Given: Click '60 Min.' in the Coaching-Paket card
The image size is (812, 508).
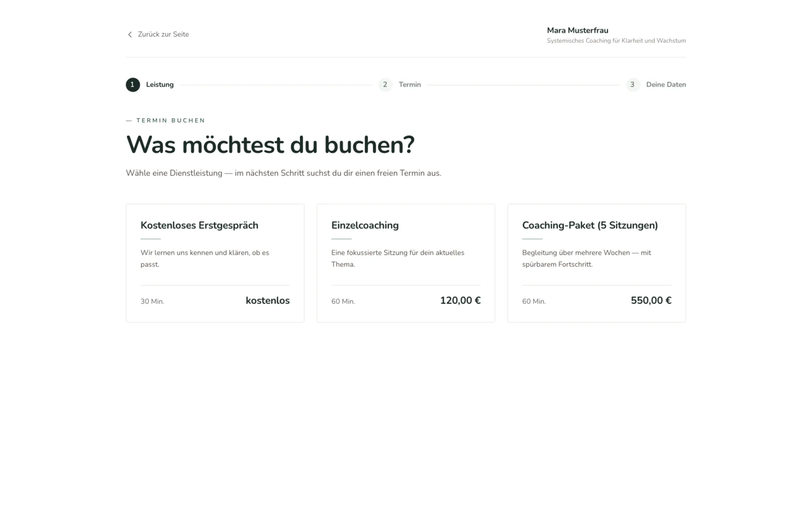Looking at the screenshot, I should click(x=534, y=302).
